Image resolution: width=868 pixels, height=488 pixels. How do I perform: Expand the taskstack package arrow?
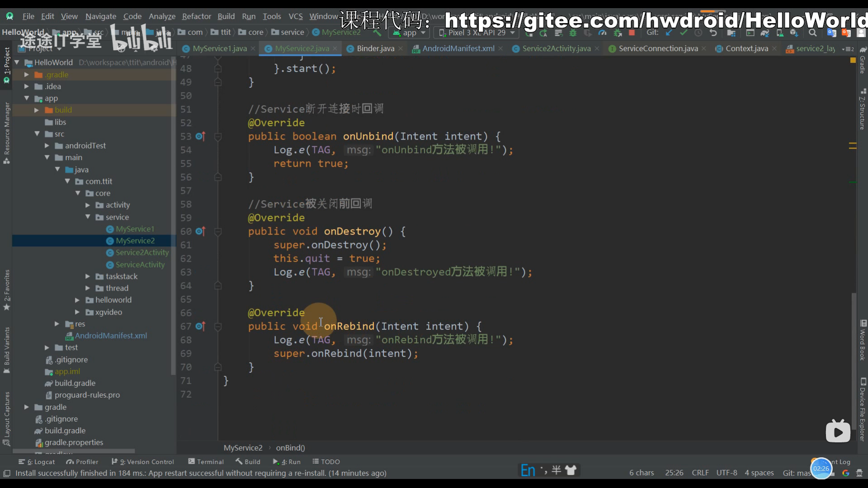[88, 276]
